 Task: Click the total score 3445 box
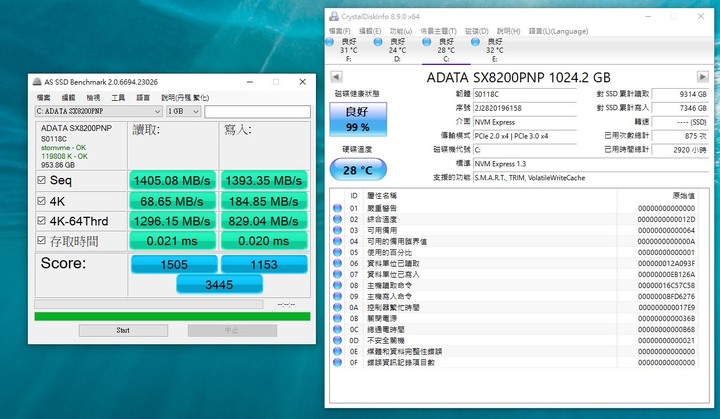click(x=219, y=284)
